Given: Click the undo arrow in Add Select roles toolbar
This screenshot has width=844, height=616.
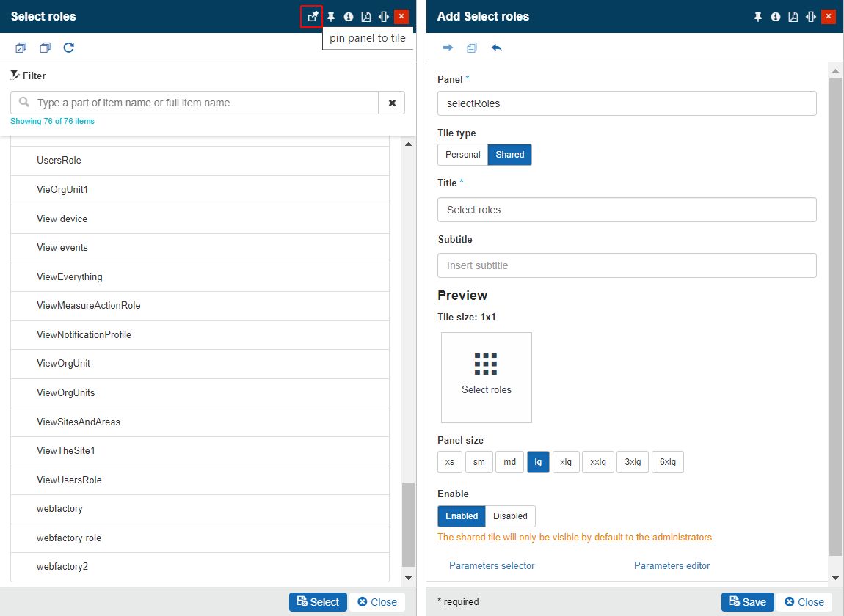Looking at the screenshot, I should 497,48.
